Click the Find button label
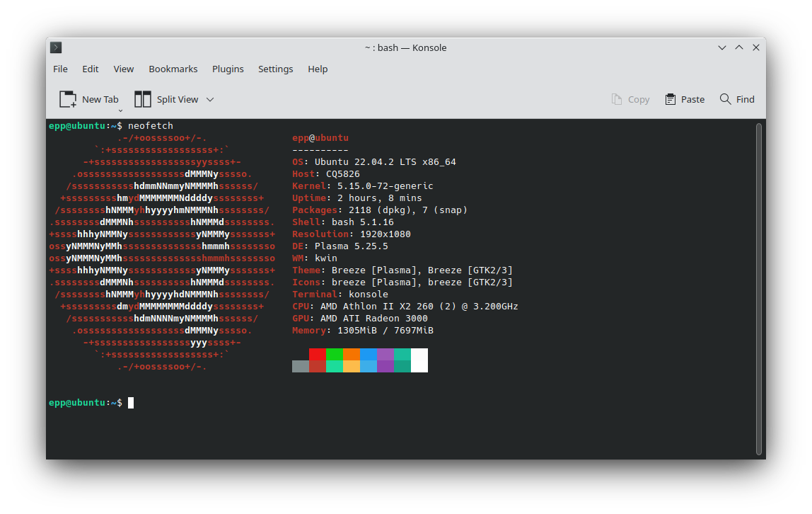 coord(746,100)
